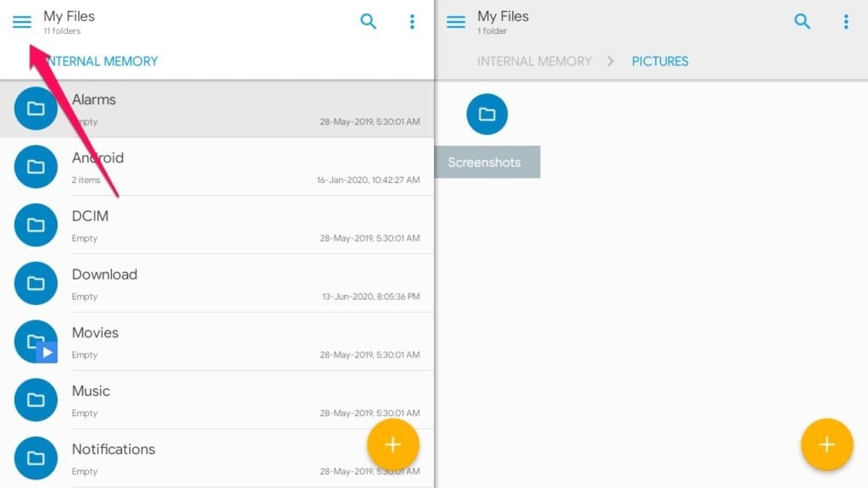Viewport: 868px width, 488px height.
Task: Tap the yellow plus button in right panel
Action: [827, 444]
